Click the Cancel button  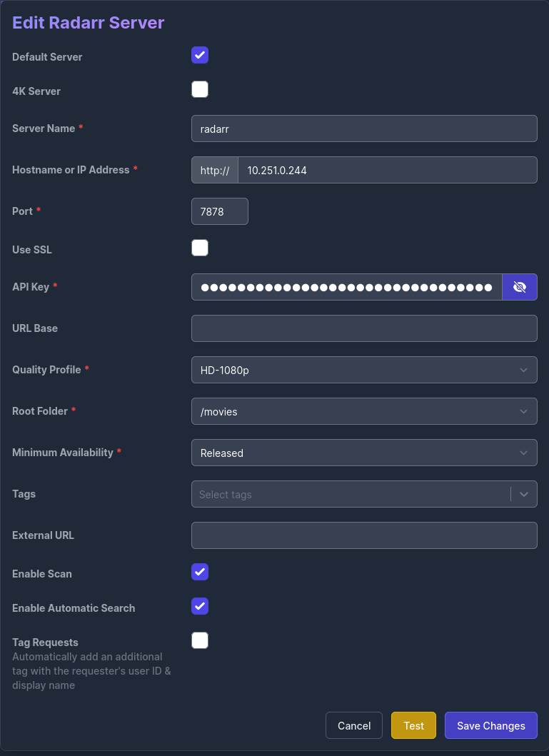[x=354, y=725]
